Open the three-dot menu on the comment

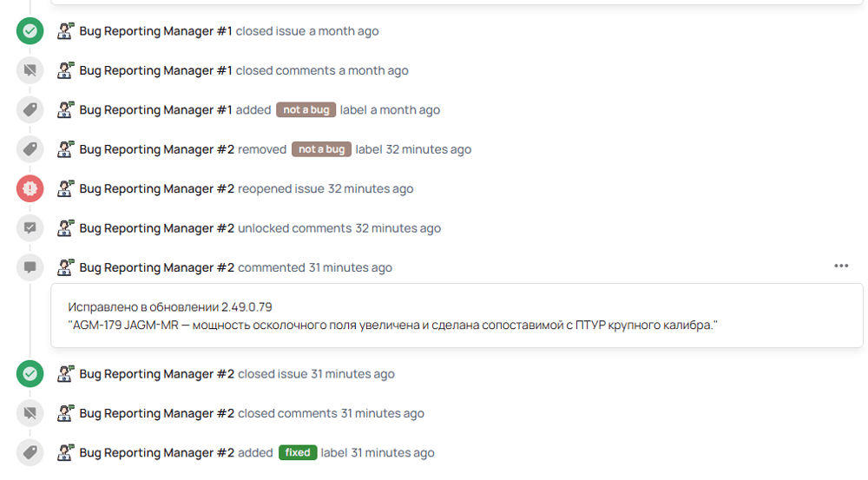(x=840, y=266)
